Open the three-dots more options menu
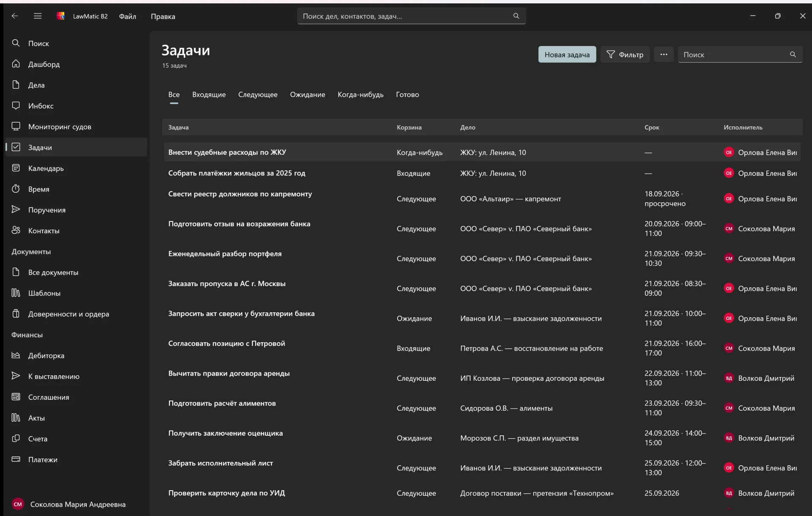 [664, 55]
